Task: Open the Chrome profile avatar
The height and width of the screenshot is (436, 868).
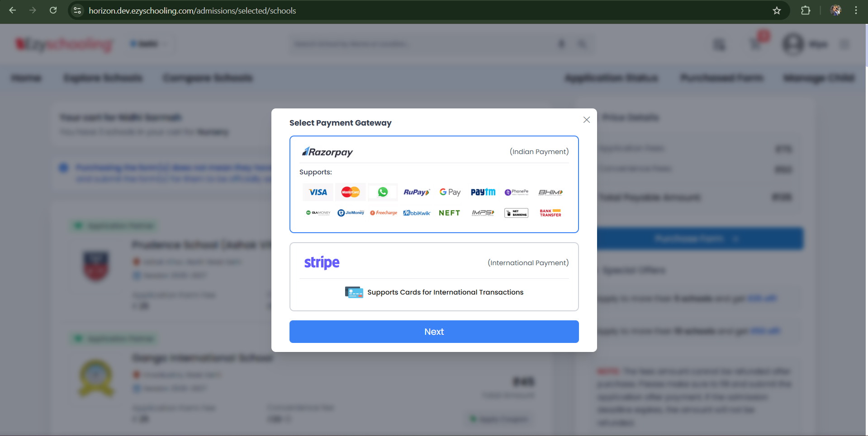Action: click(836, 10)
